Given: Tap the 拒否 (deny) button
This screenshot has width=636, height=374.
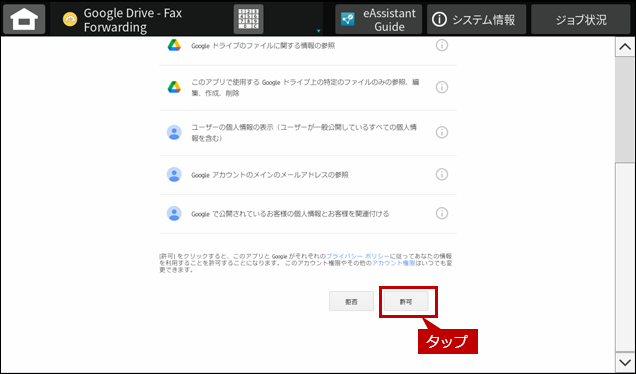Looking at the screenshot, I should (x=351, y=301).
